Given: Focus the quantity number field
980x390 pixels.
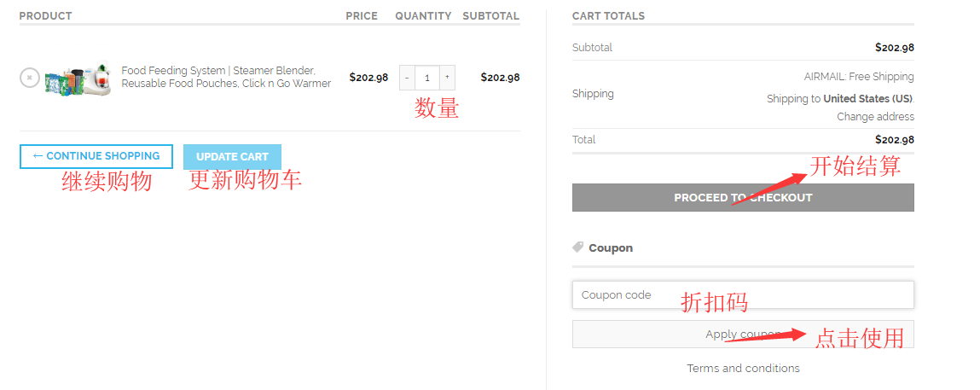Looking at the screenshot, I should click(426, 78).
